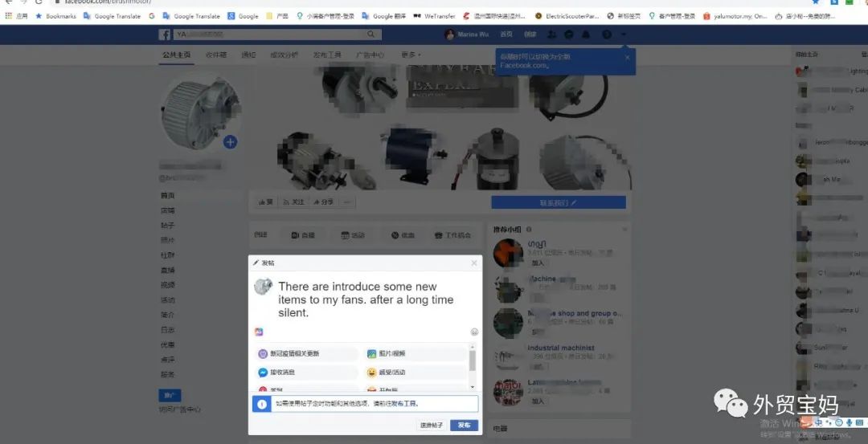
Task: Click 创建 in the Facebook top bar
Action: click(530, 35)
